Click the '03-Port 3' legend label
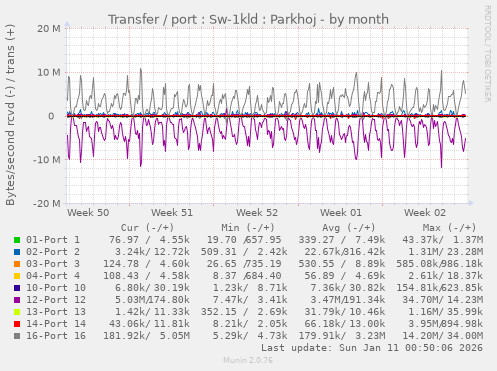This screenshot has width=497, height=371. click(53, 264)
